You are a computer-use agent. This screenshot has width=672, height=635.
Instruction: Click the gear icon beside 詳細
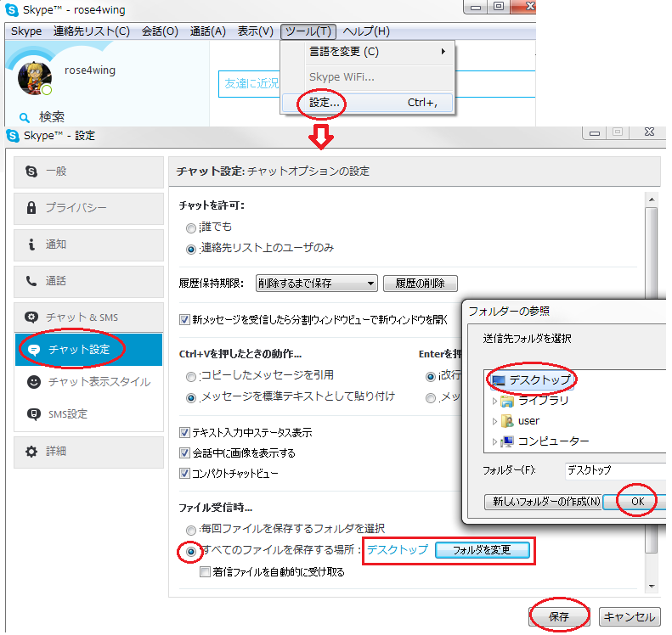[31, 452]
